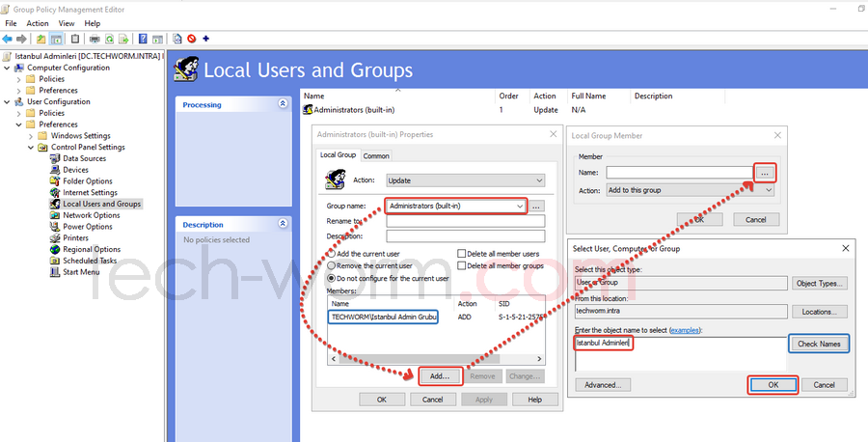The width and height of the screenshot is (868, 442).
Task: Switch to the Common tab
Action: coord(376,155)
